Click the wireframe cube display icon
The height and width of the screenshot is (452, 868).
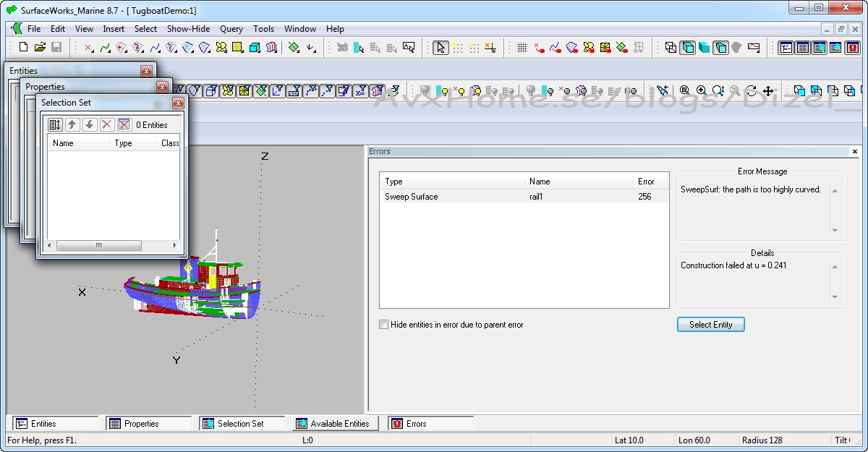[671, 48]
